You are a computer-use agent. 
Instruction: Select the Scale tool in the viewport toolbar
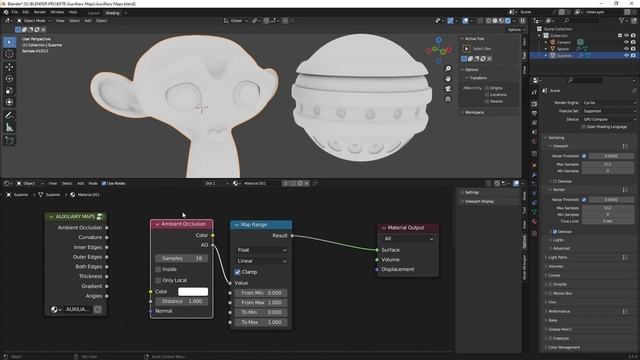(9, 90)
